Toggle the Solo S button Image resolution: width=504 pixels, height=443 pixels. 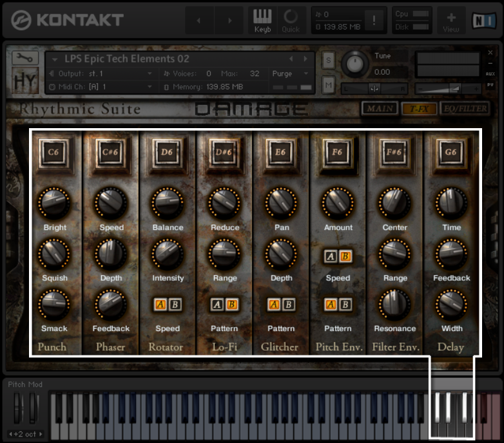[328, 60]
